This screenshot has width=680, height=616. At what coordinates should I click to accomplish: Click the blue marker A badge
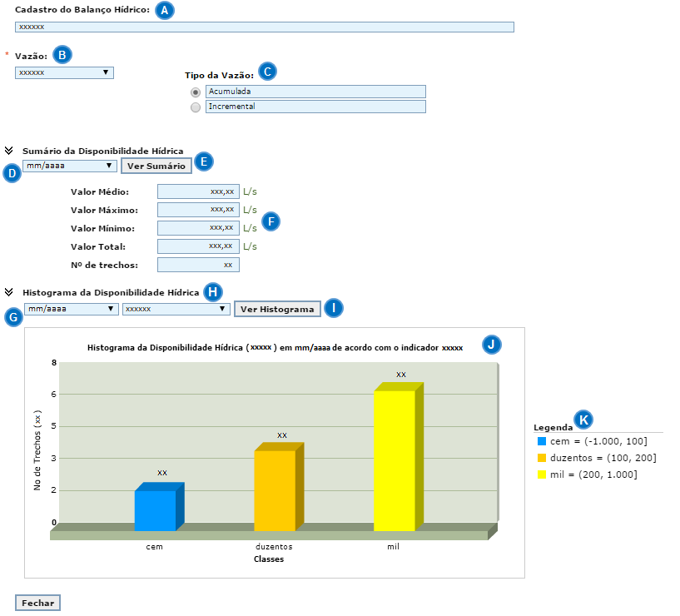pos(166,10)
